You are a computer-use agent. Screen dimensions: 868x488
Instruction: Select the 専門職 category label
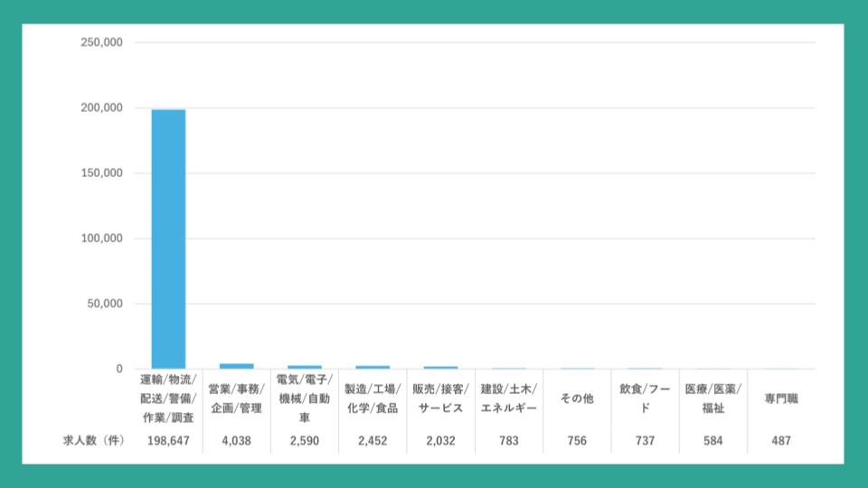(781, 399)
